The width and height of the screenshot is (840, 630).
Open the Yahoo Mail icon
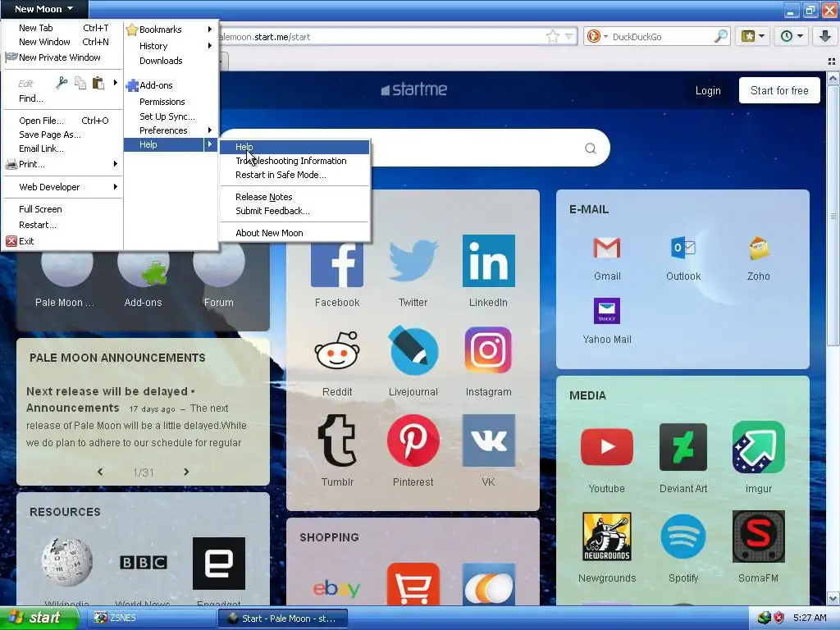tap(607, 311)
